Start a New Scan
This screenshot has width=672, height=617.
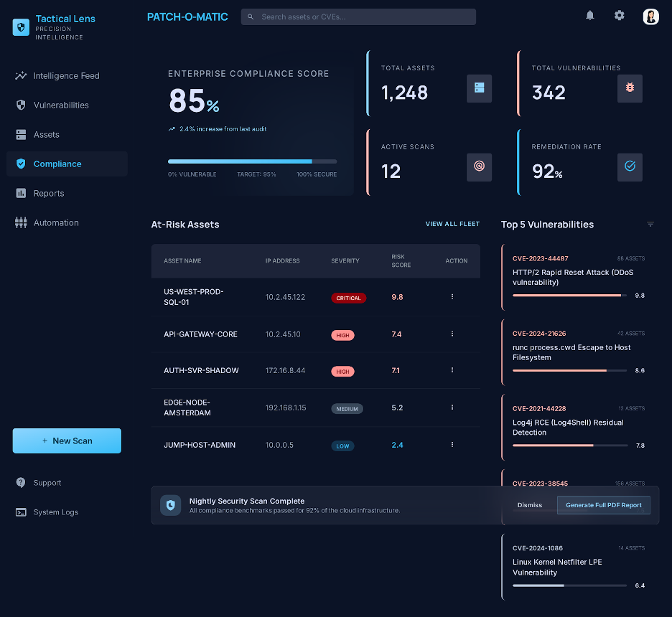pyautogui.click(x=67, y=441)
